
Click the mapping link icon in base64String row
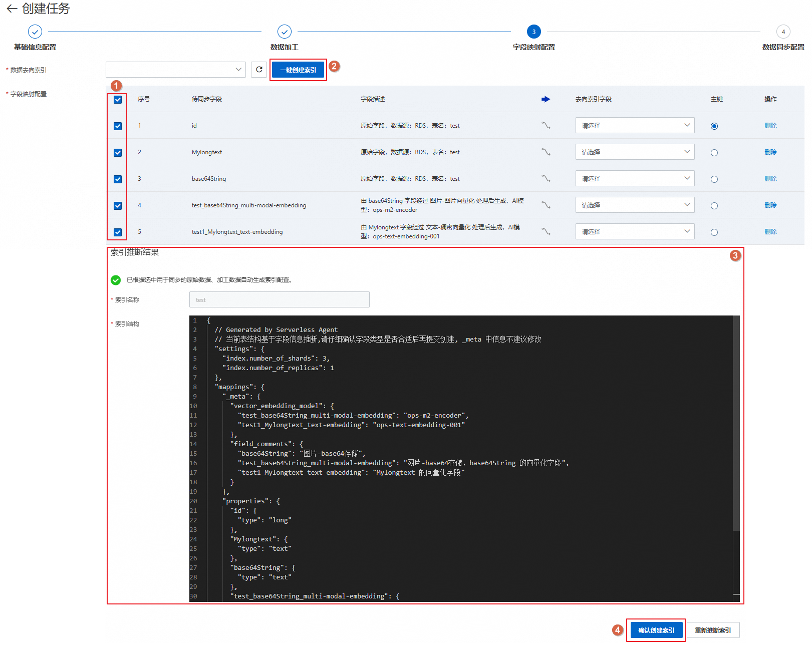[546, 178]
